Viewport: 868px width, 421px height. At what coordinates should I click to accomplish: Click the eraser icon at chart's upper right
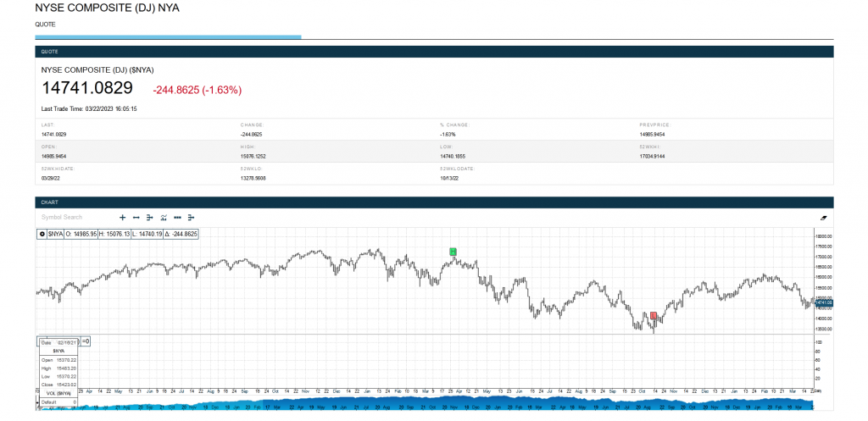823,218
